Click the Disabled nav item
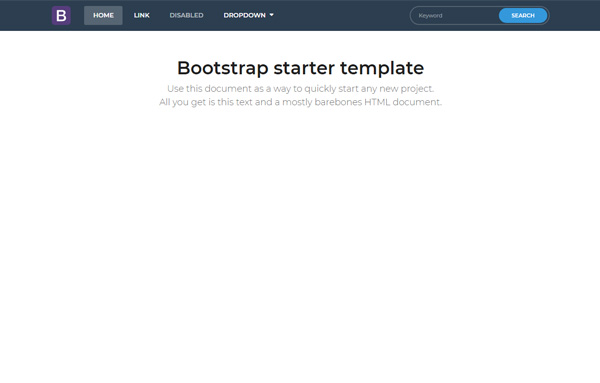The width and height of the screenshot is (600, 383). click(x=186, y=15)
